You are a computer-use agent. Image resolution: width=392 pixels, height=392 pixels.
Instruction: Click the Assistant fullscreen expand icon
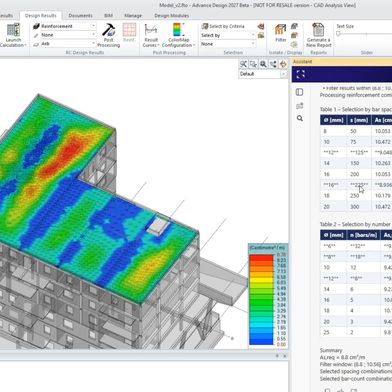300,74
